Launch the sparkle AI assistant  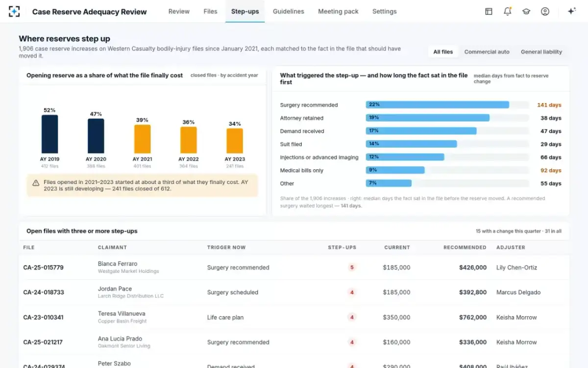[571, 11]
